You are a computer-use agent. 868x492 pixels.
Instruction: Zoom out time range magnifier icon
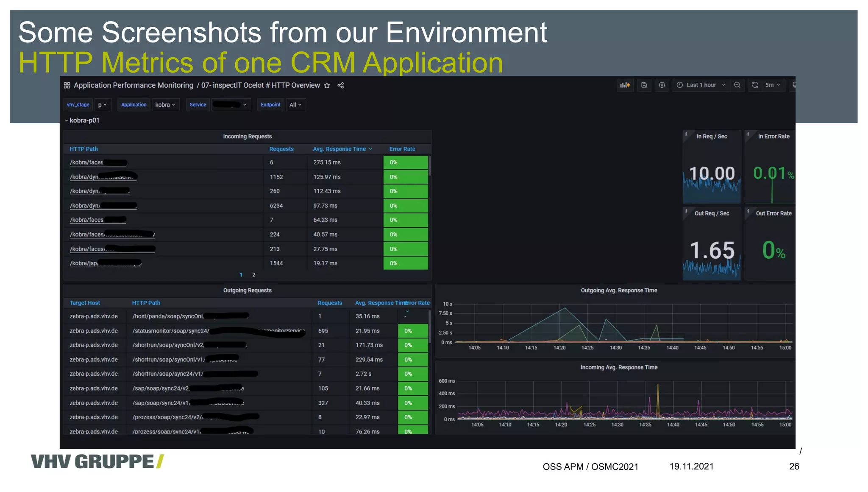click(737, 85)
